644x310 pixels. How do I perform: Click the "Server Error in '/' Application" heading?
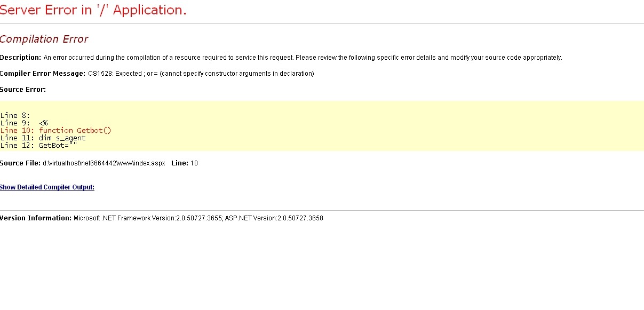pos(93,10)
